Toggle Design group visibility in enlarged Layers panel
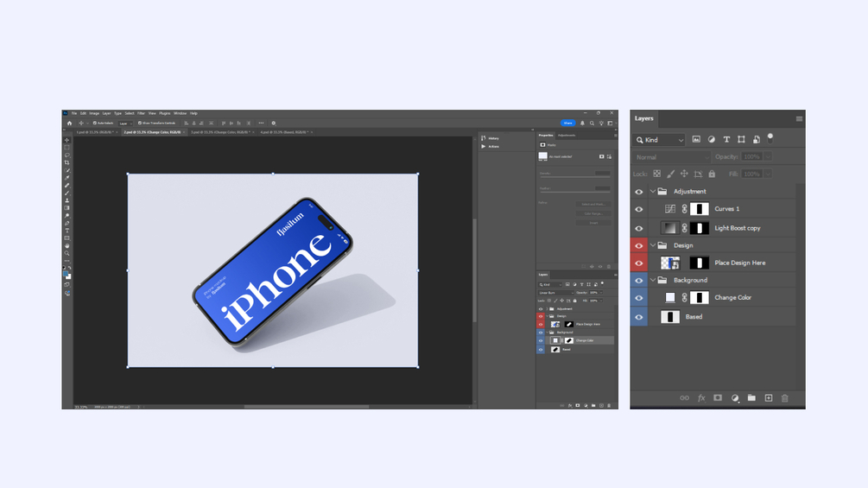This screenshot has height=488, width=868. click(x=639, y=245)
